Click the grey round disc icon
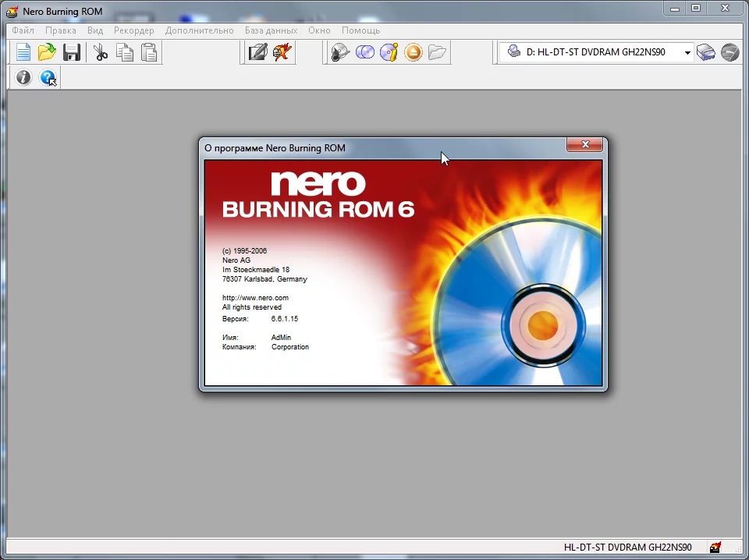The image size is (749, 560). pos(729,52)
